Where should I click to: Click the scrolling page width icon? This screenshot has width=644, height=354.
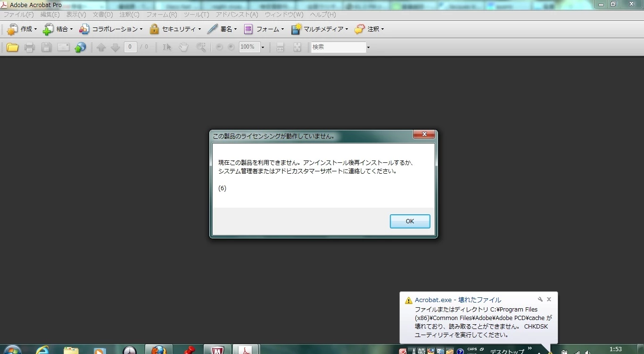280,47
